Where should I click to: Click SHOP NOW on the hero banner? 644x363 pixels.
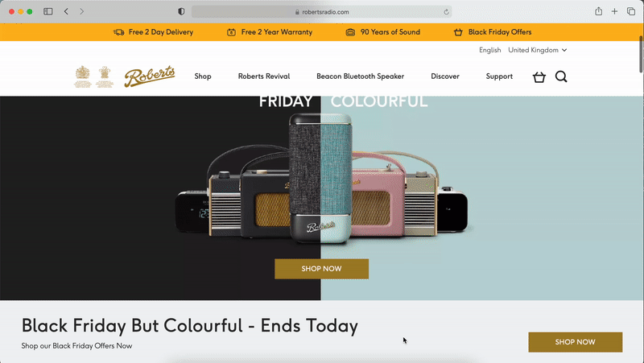point(321,269)
